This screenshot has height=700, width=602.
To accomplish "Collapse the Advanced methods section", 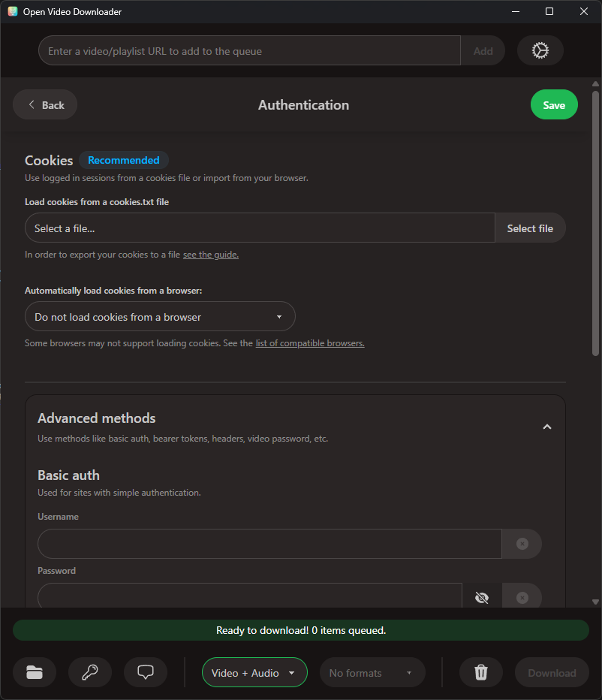I will click(547, 426).
